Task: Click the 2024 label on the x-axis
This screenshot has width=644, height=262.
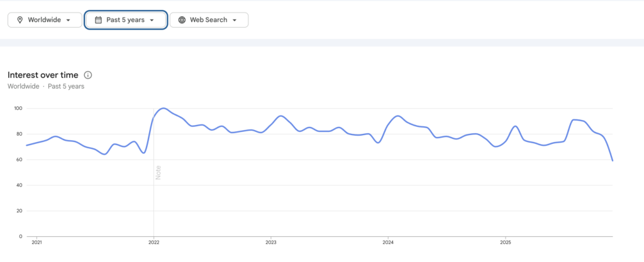Action: point(388,242)
